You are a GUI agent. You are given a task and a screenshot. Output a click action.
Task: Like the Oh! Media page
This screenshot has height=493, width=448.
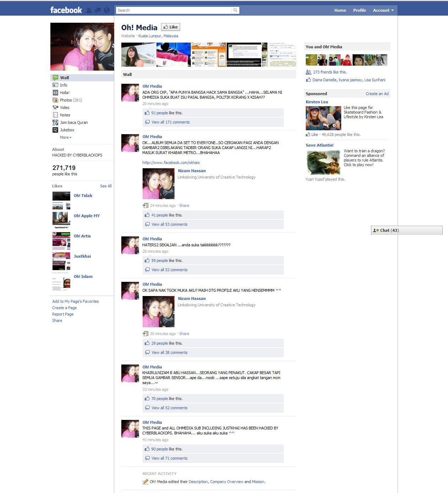[171, 27]
